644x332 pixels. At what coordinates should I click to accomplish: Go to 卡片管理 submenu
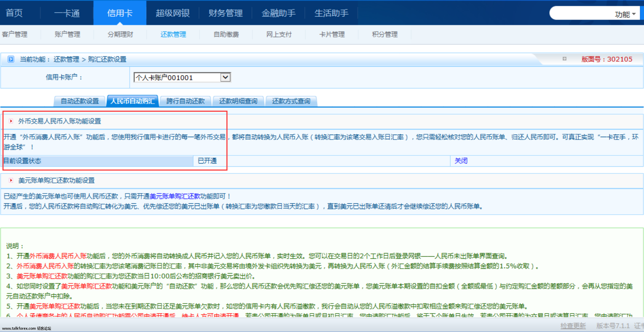pyautogui.click(x=332, y=35)
